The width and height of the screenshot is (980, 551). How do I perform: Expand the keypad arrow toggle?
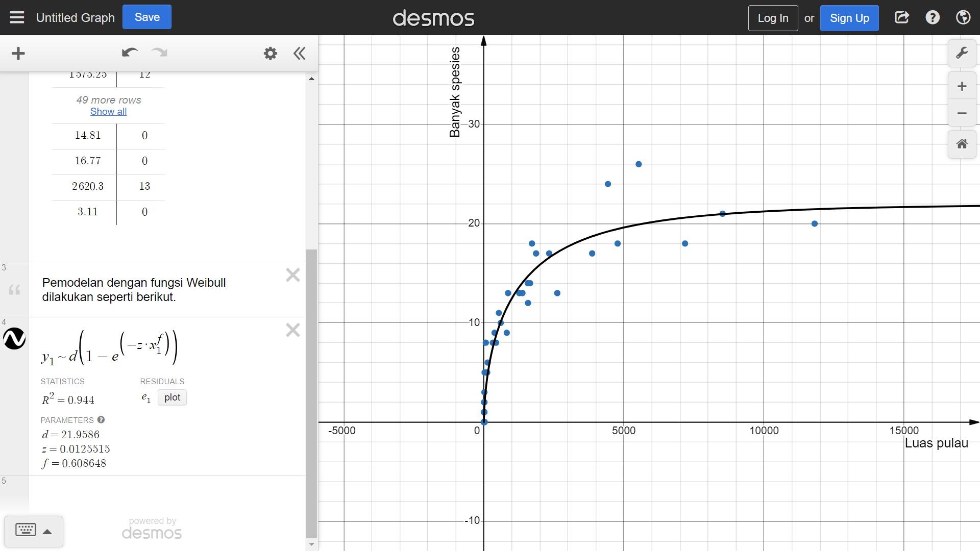click(47, 532)
